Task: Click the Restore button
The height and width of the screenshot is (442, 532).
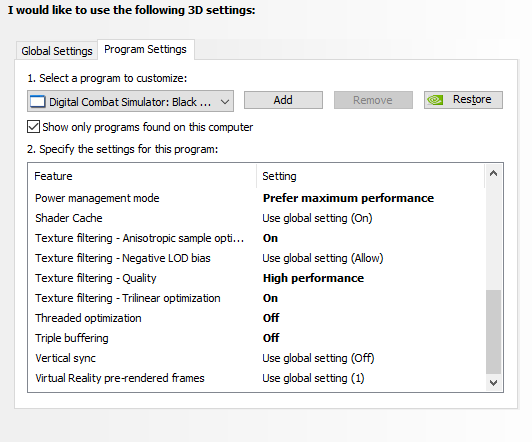Action: [463, 100]
